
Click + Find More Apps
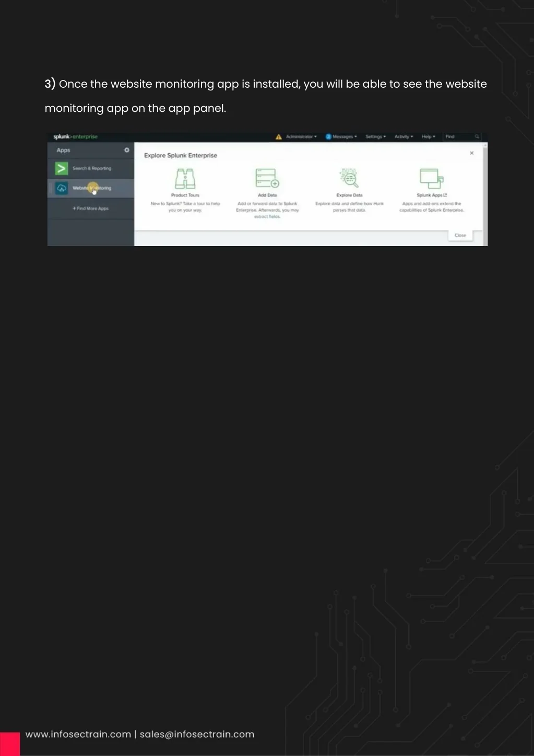91,208
